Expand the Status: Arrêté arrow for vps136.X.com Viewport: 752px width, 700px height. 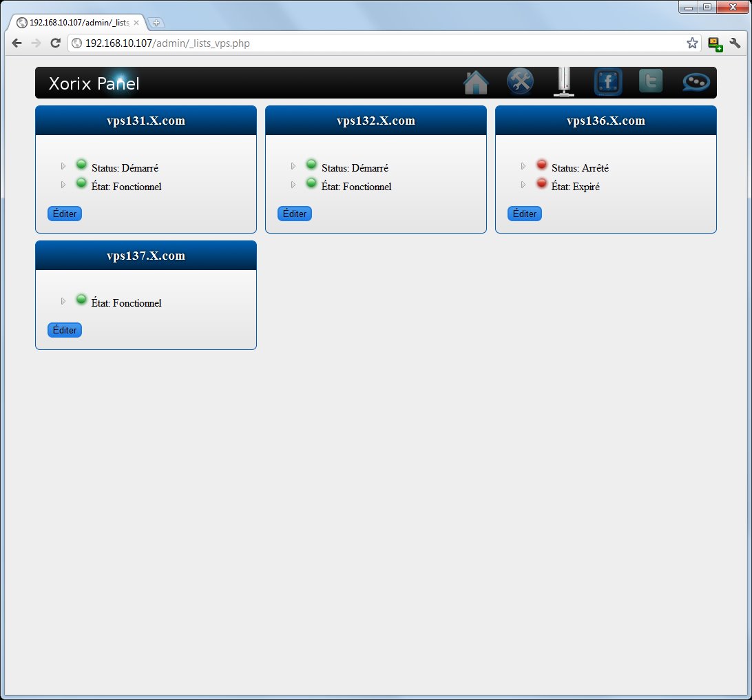[523, 166]
